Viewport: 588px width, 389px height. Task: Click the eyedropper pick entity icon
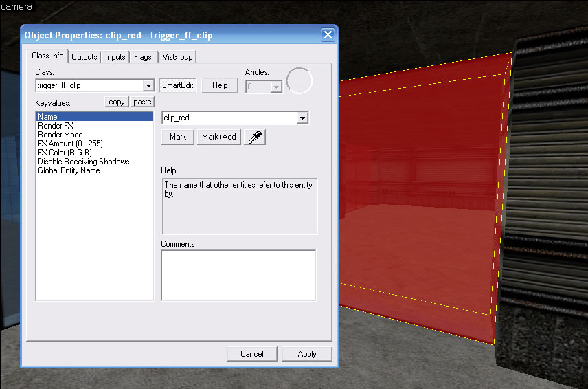tap(254, 137)
